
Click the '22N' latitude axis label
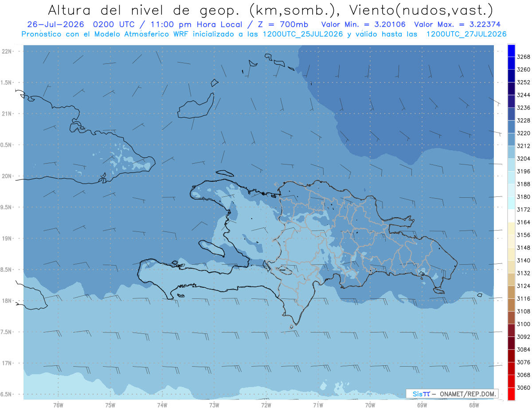[x=7, y=51]
